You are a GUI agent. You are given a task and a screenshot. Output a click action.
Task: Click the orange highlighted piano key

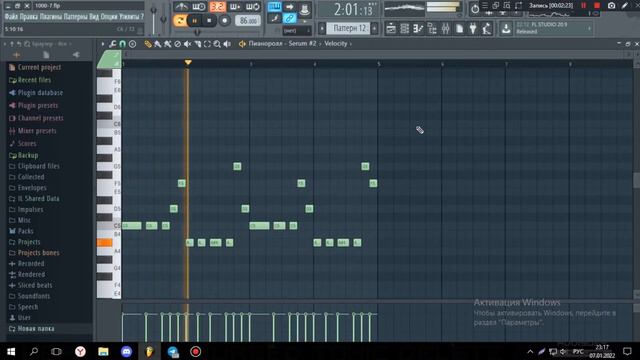(x=104, y=242)
